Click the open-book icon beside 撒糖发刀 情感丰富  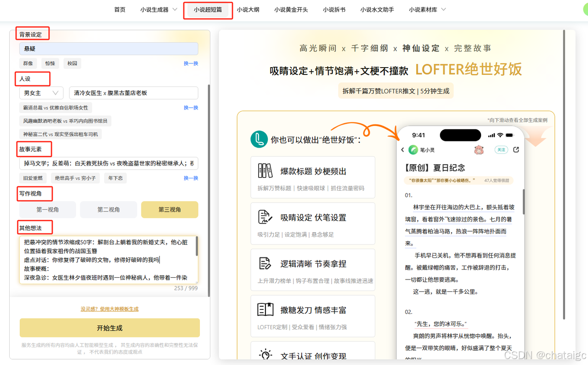(x=265, y=310)
